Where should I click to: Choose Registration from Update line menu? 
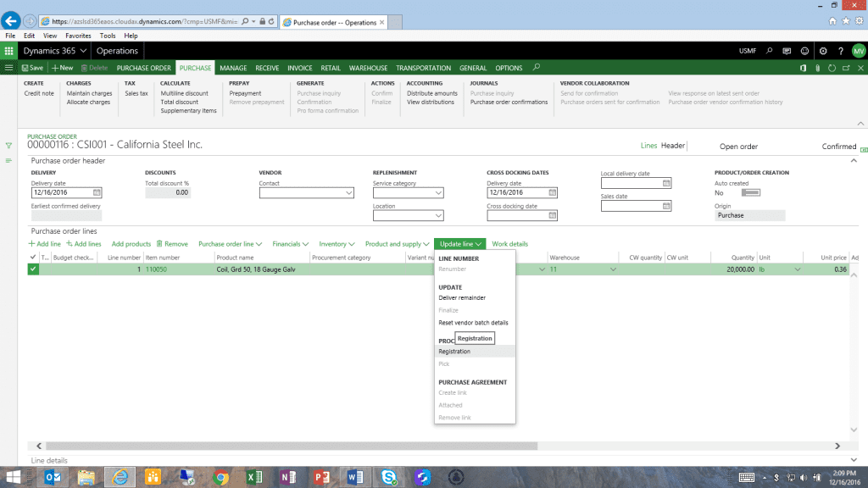pyautogui.click(x=454, y=352)
